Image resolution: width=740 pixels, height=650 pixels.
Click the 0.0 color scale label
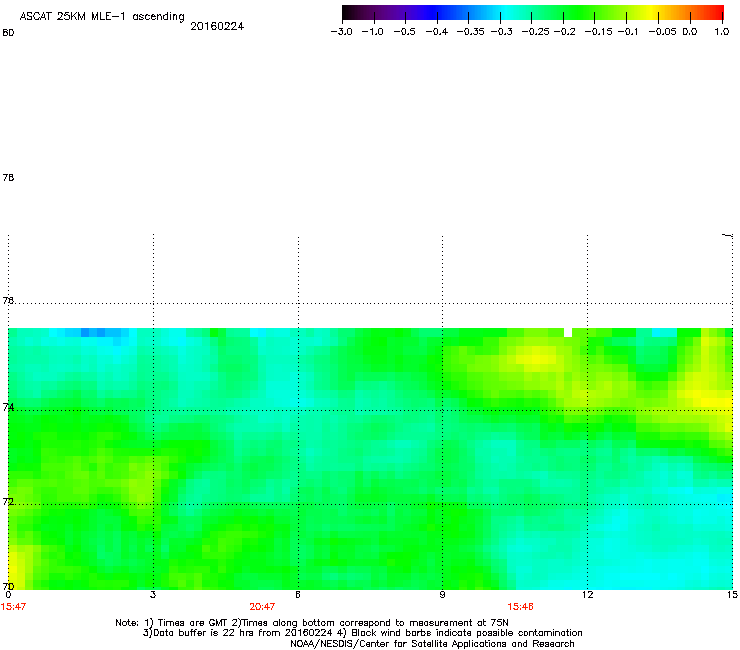point(690,32)
